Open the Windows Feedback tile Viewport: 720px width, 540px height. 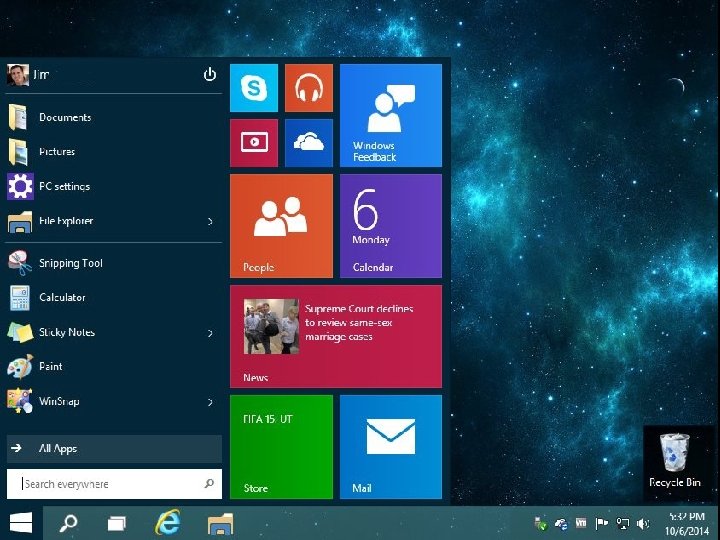pos(391,115)
